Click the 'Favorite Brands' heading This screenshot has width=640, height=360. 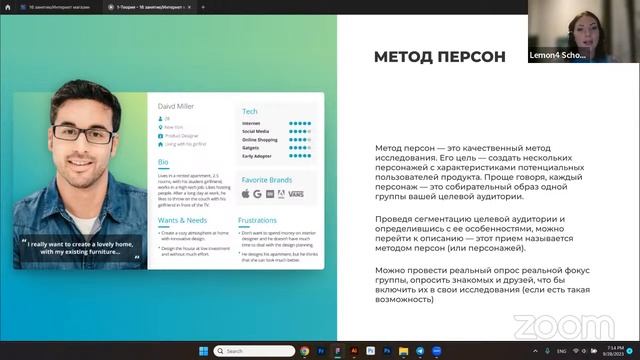click(x=267, y=180)
